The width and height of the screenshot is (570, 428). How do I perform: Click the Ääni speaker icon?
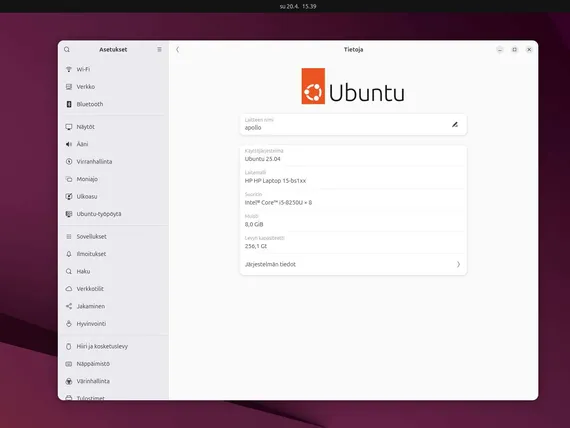tap(69, 144)
